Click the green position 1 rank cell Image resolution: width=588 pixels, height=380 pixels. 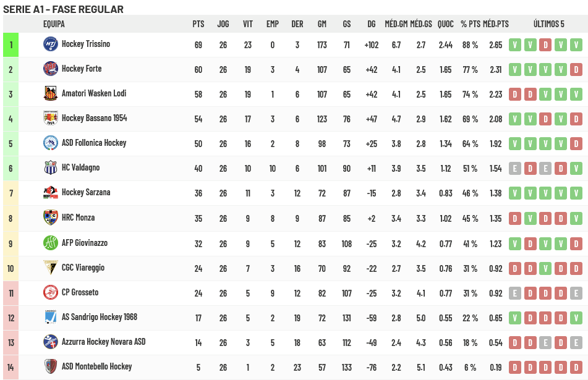click(x=11, y=45)
